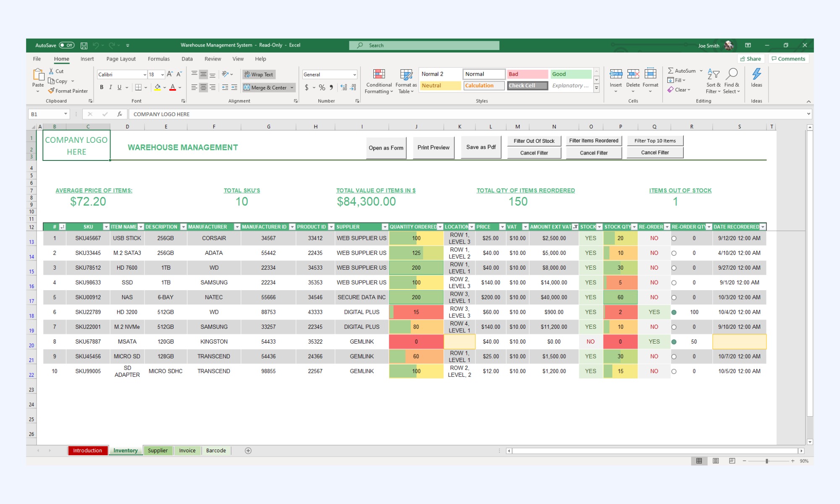Viewport: 840px width, 504px height.
Task: Click the Fill Color paint bucket
Action: [x=157, y=87]
